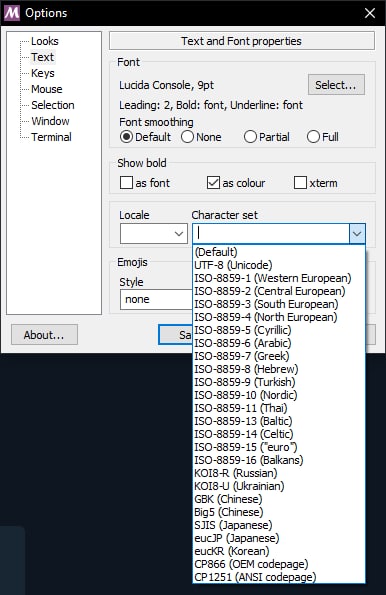Select the Text tree item

point(43,57)
